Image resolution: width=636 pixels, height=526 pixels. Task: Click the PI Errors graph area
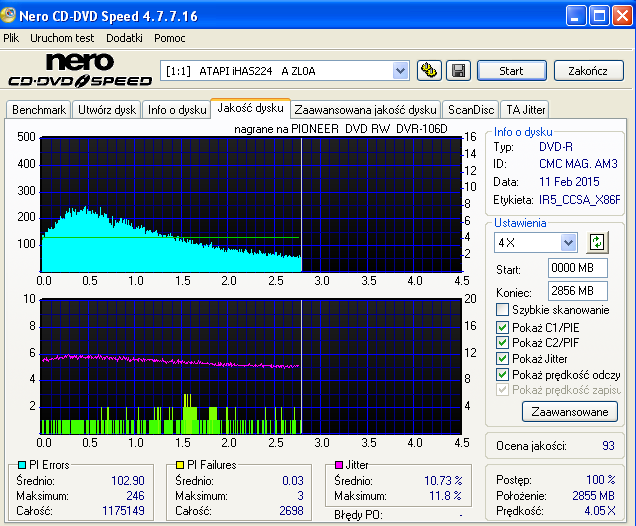coord(251,205)
